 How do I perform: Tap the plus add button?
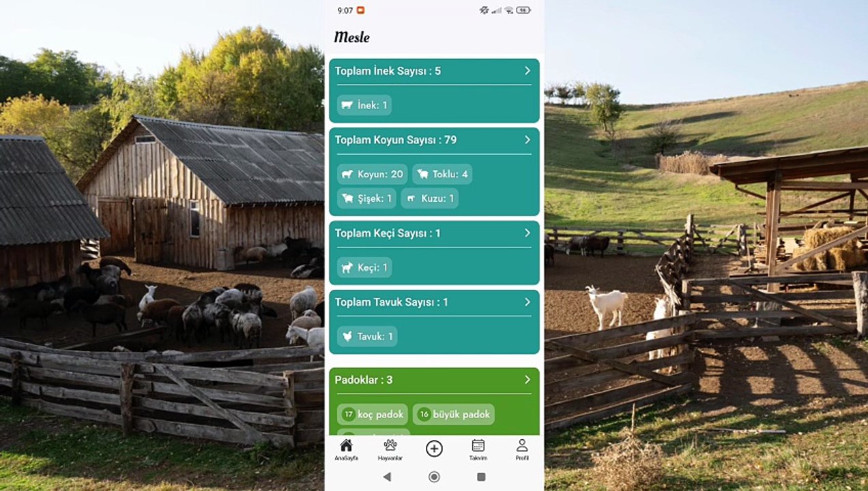tap(434, 448)
